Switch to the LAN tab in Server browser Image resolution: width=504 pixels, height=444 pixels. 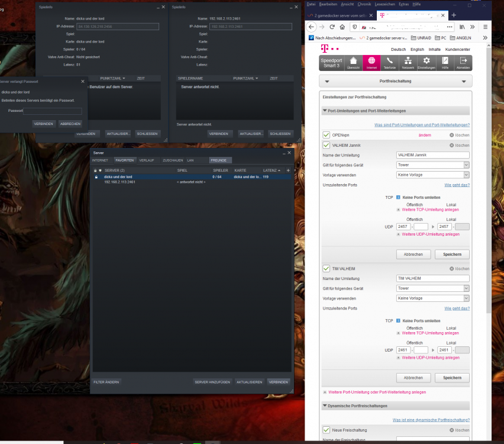pos(190,160)
